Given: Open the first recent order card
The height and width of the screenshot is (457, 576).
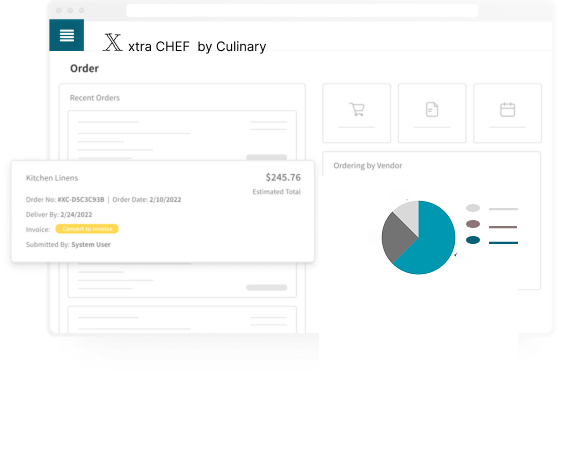Looking at the screenshot, I should pos(182,136).
